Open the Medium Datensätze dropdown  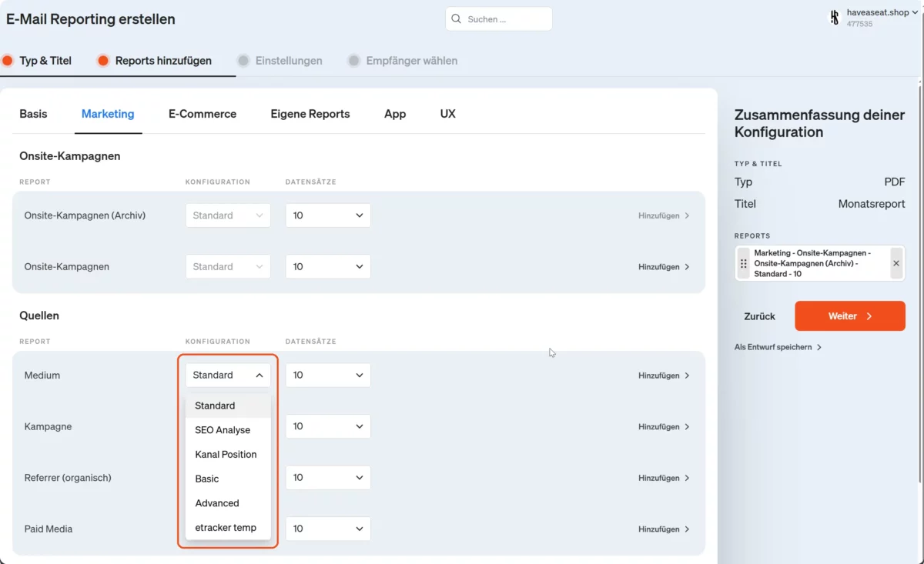coord(328,375)
